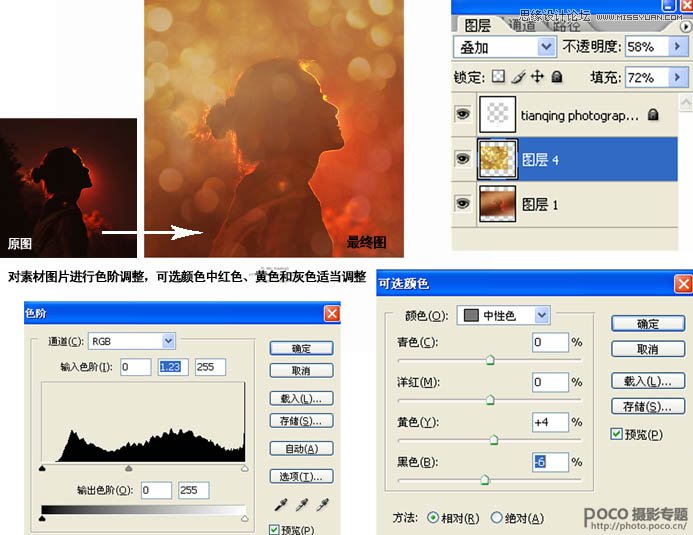Open the opacity 58% slider arrow
The width and height of the screenshot is (693, 535).
click(x=677, y=46)
